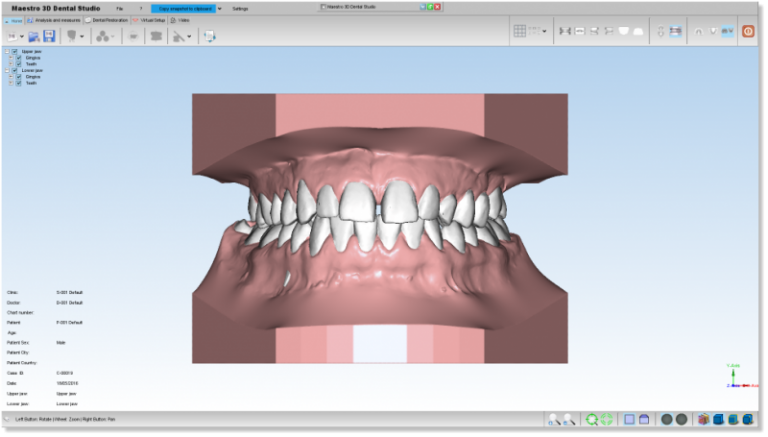Uncheck Gingiva under Upper jaw
Viewport: 768px width, 437px height.
click(x=19, y=58)
